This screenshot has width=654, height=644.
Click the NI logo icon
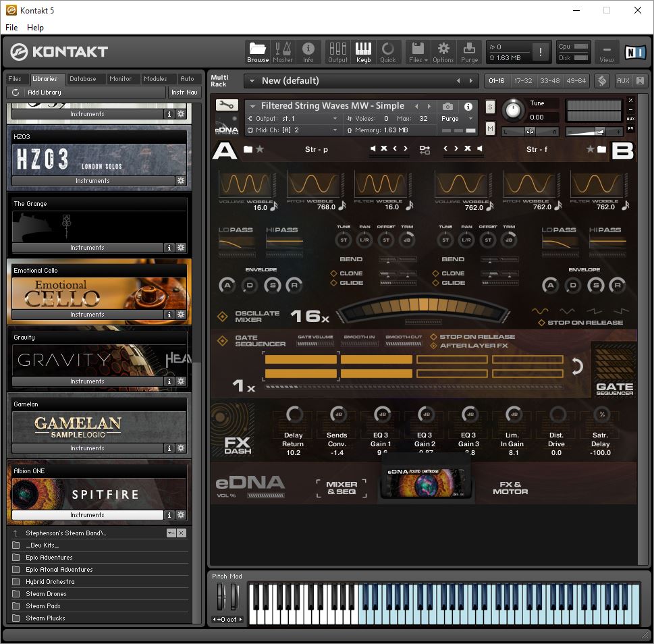635,52
